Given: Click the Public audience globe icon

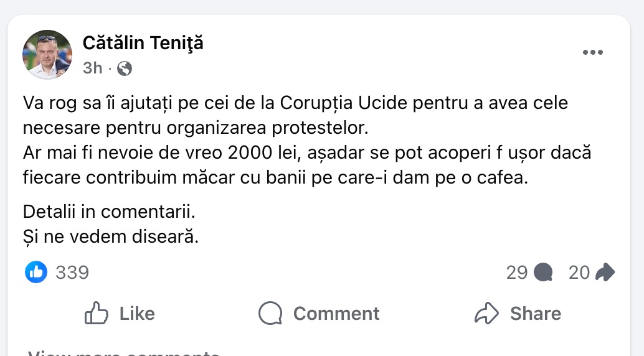Looking at the screenshot, I should tap(125, 68).
